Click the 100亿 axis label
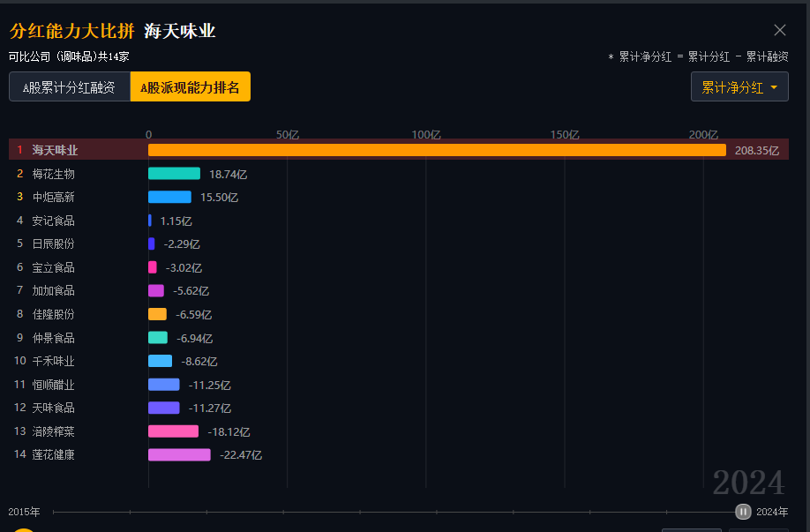Screen dimensions: 810x532 (x=426, y=135)
